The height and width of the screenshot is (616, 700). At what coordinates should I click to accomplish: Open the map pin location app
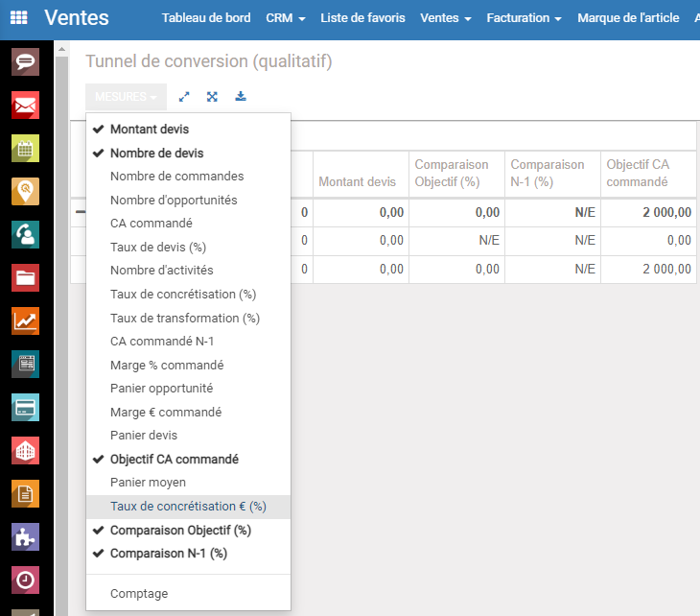pos(26,191)
